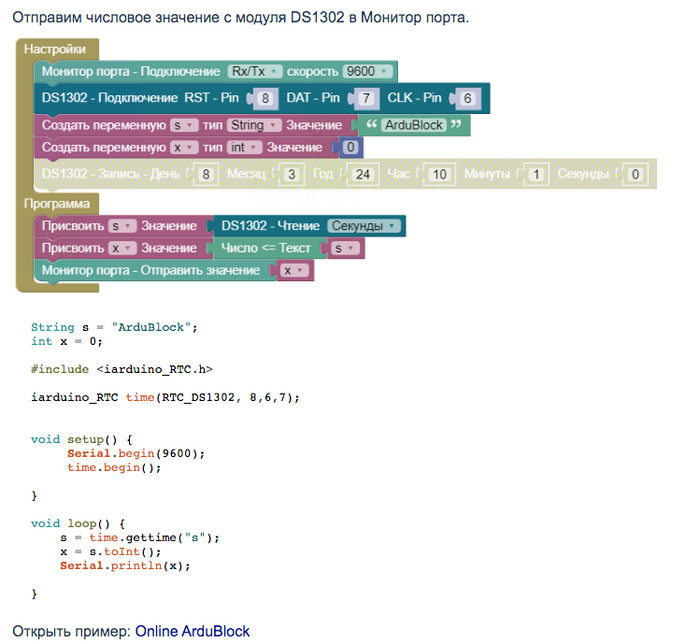
Task: Open the 9600 baud speed dropdown
Action: [x=367, y=71]
